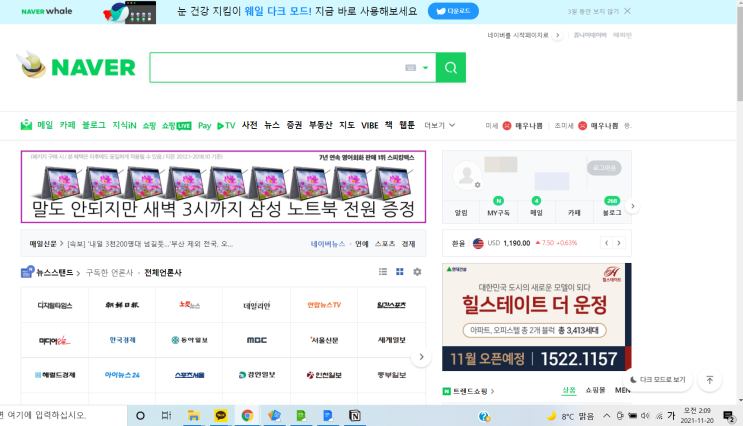Switch newsstand to list view icon

click(x=383, y=272)
